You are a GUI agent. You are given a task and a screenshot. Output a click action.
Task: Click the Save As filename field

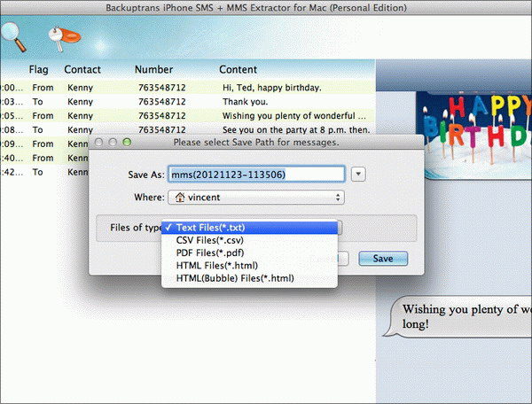coord(256,175)
